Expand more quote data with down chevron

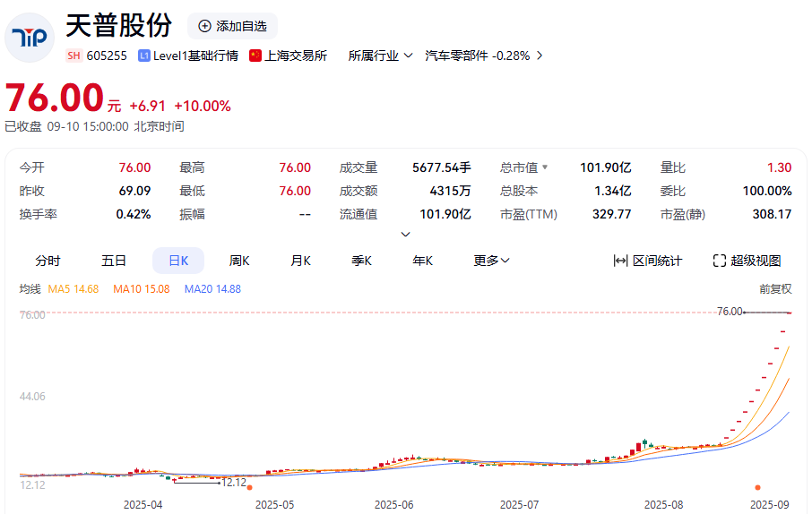(x=406, y=234)
